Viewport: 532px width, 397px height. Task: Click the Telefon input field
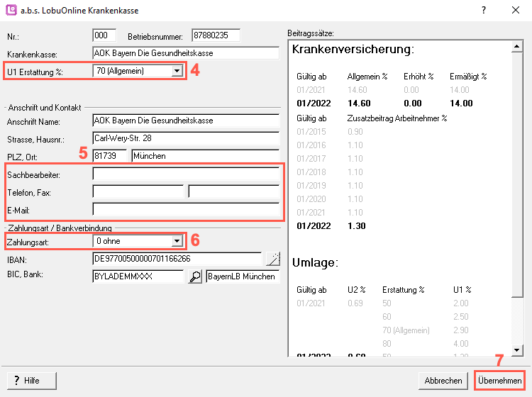coord(138,191)
